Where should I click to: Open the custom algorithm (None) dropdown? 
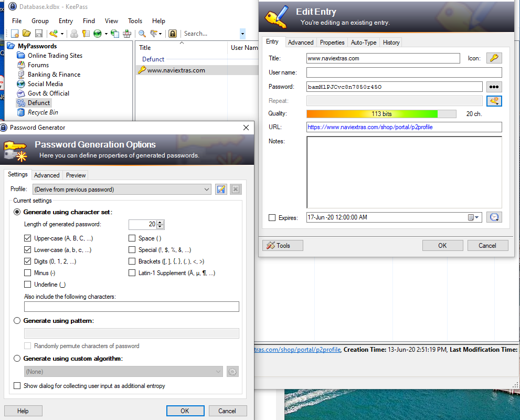(x=123, y=372)
